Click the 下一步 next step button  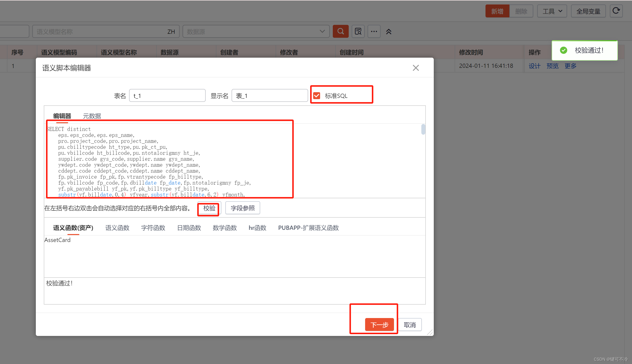pyautogui.click(x=379, y=324)
